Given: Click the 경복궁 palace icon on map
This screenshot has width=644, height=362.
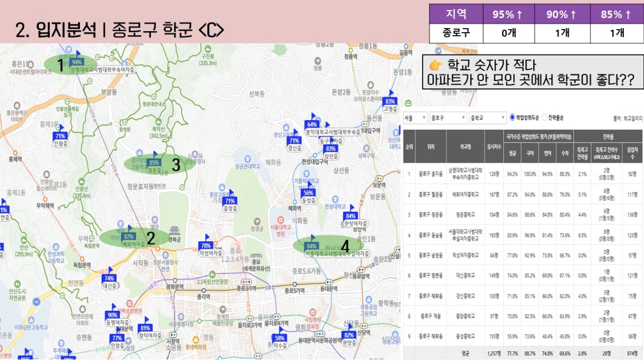Looking at the screenshot, I should click(x=174, y=231).
